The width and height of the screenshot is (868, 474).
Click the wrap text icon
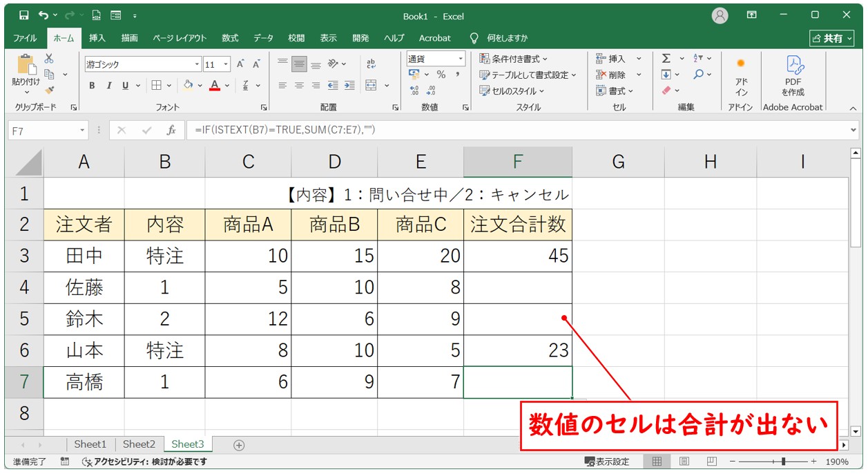pyautogui.click(x=371, y=64)
